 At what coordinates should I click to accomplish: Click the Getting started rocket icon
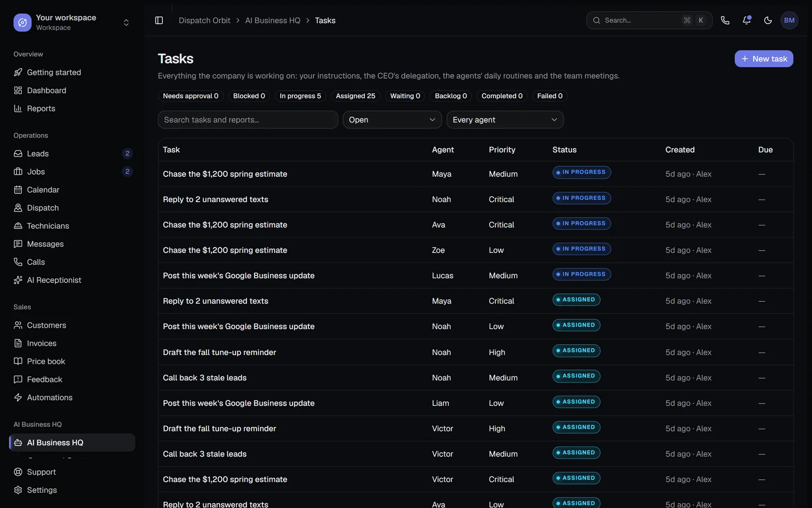(18, 72)
